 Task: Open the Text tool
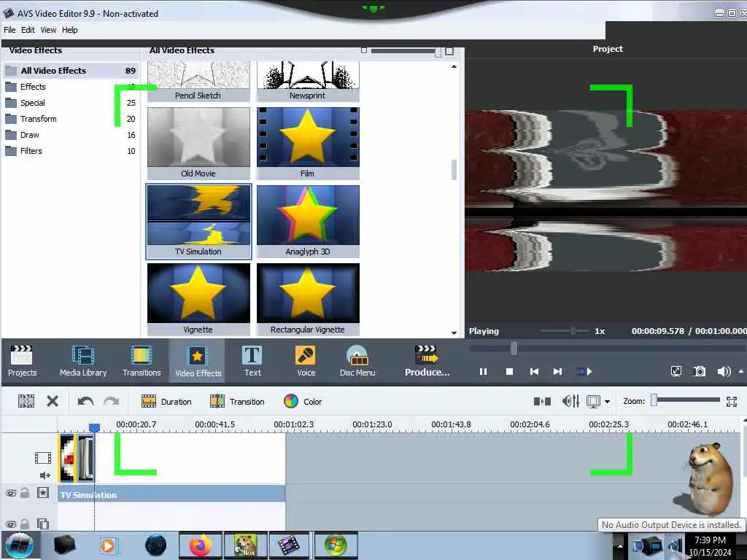click(252, 361)
